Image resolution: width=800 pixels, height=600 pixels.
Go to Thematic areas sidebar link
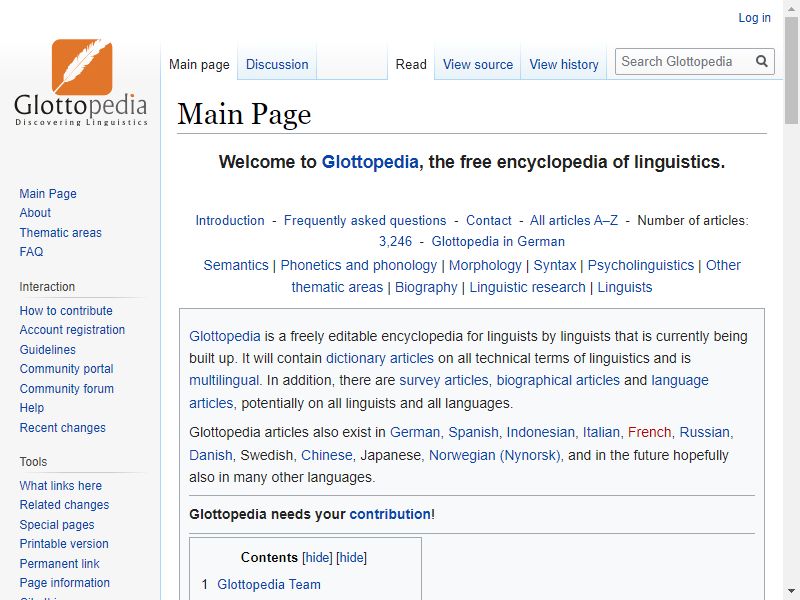(61, 233)
